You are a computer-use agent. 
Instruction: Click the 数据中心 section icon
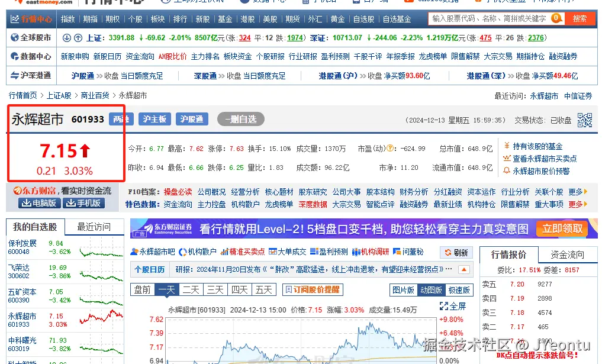(x=15, y=56)
